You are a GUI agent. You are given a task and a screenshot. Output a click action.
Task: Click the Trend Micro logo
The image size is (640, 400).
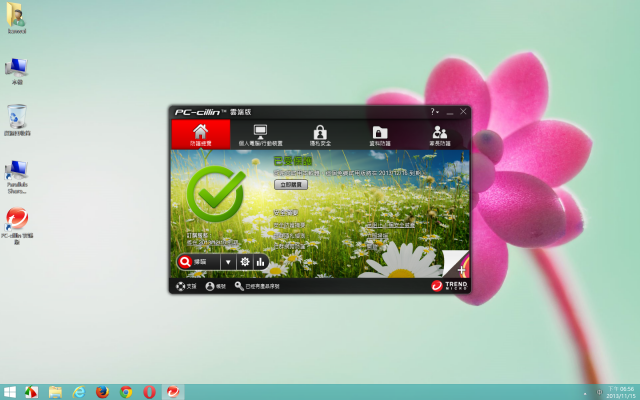click(449, 286)
